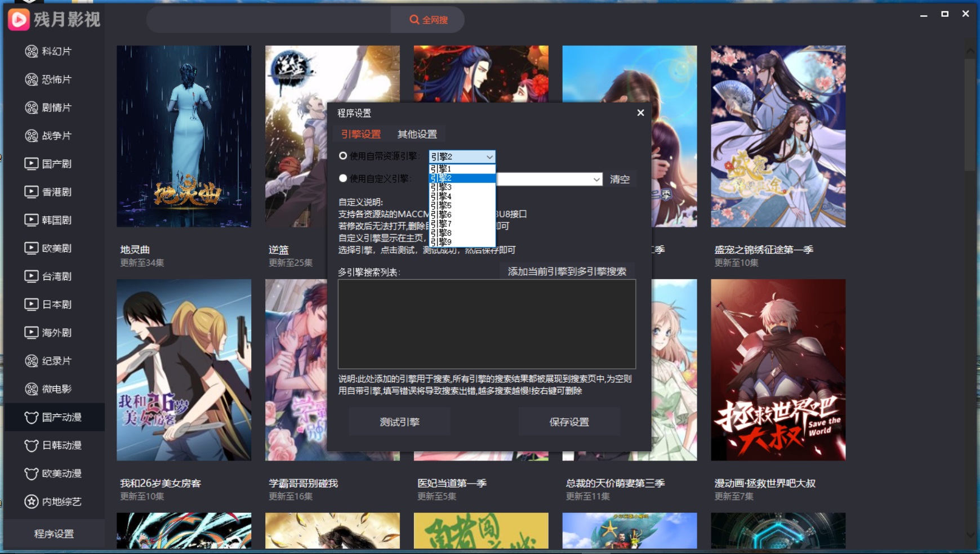Switch to the 其他设置 tab
Viewport: 980px width, 554px height.
[417, 134]
